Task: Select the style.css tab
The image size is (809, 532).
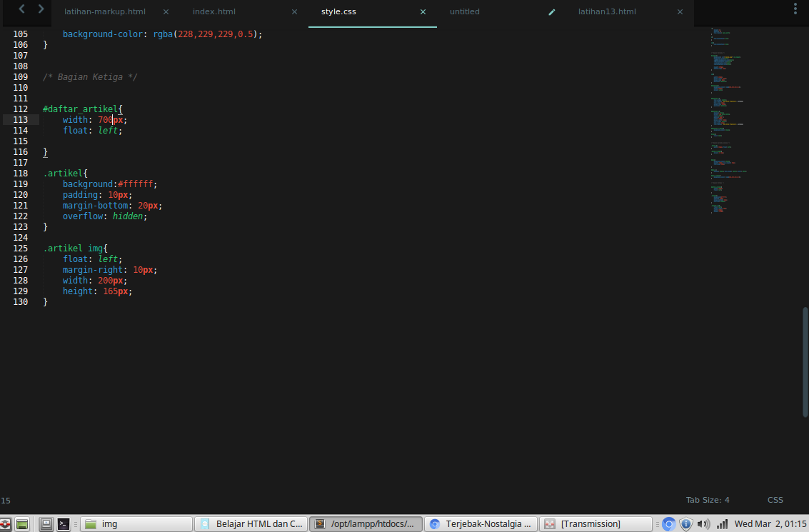Action: point(338,11)
